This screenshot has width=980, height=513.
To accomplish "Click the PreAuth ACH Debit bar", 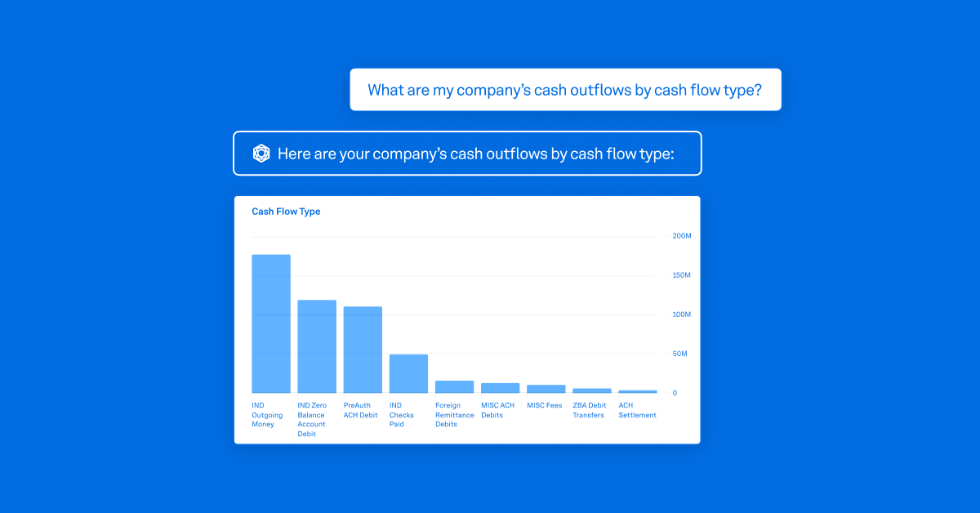I will (x=363, y=350).
